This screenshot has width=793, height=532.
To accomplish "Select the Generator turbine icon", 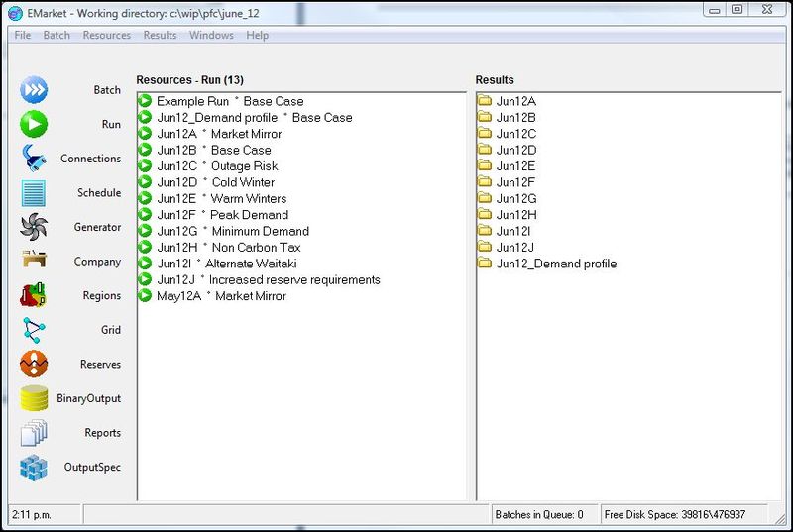I will [34, 227].
